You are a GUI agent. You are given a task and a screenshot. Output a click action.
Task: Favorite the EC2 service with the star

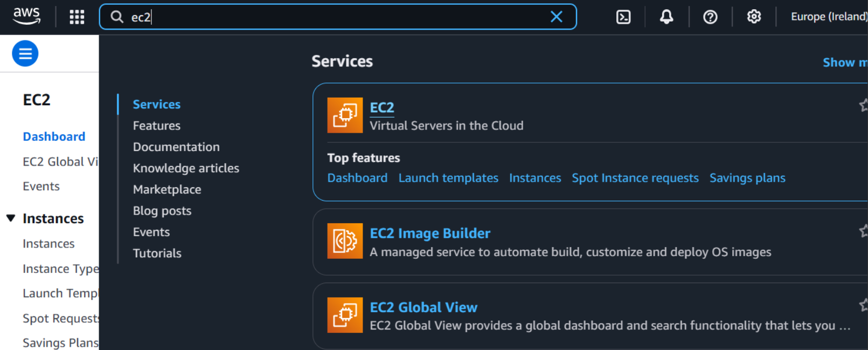pos(864,105)
